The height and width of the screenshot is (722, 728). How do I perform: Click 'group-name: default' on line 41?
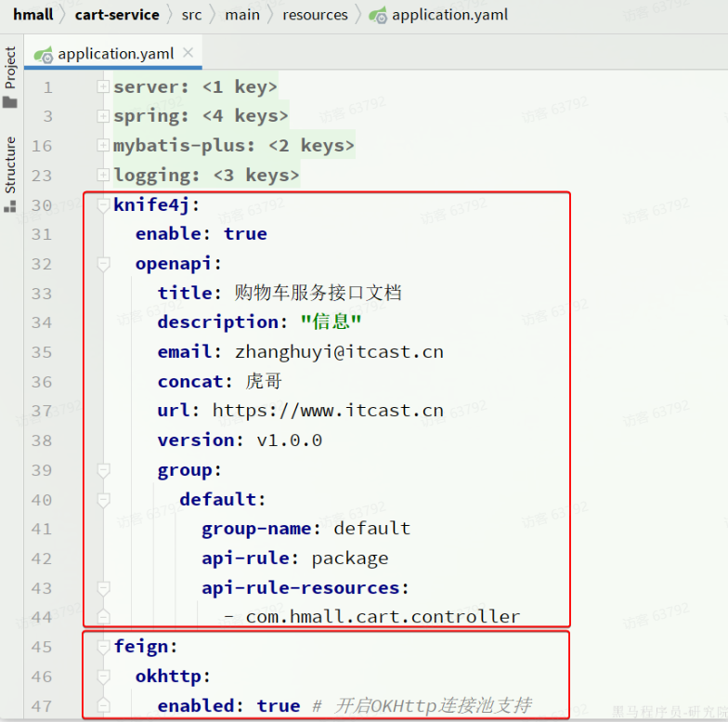point(306,529)
